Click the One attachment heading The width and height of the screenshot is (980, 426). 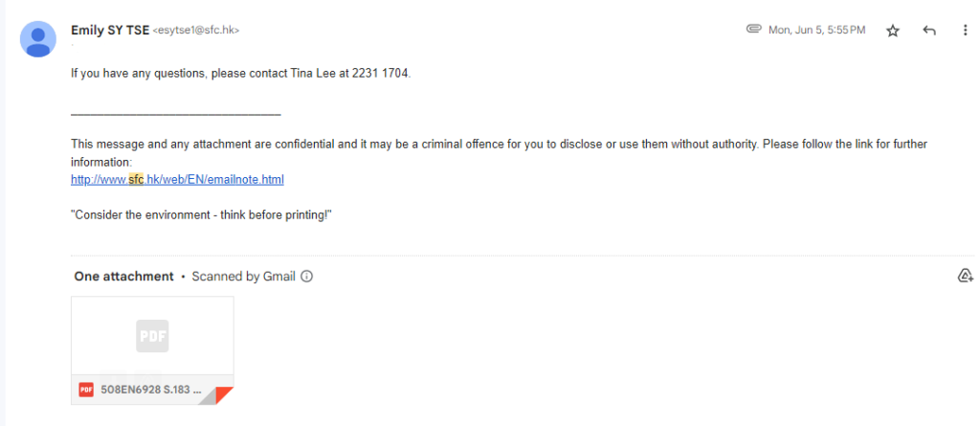(124, 277)
